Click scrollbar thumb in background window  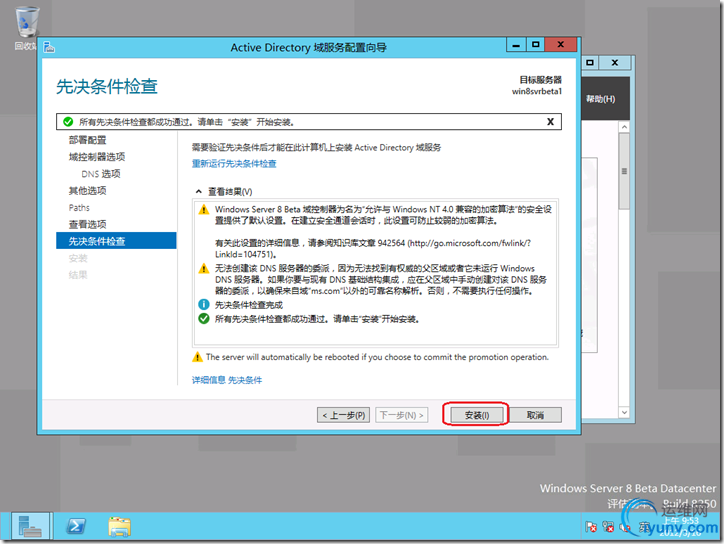pyautogui.click(x=624, y=171)
